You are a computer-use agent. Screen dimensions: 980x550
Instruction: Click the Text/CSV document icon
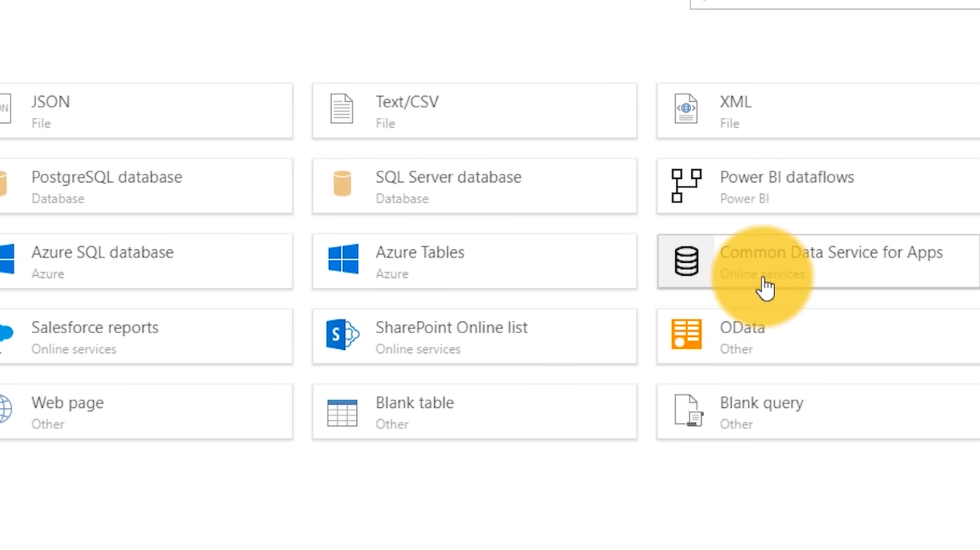(342, 110)
